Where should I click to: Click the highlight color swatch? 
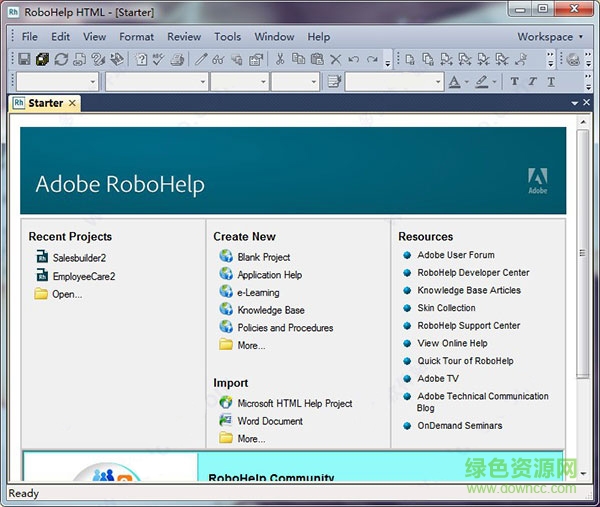pos(481,82)
